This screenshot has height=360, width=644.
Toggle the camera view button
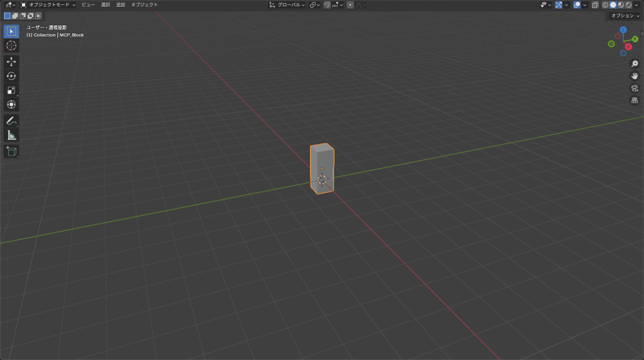[635, 88]
